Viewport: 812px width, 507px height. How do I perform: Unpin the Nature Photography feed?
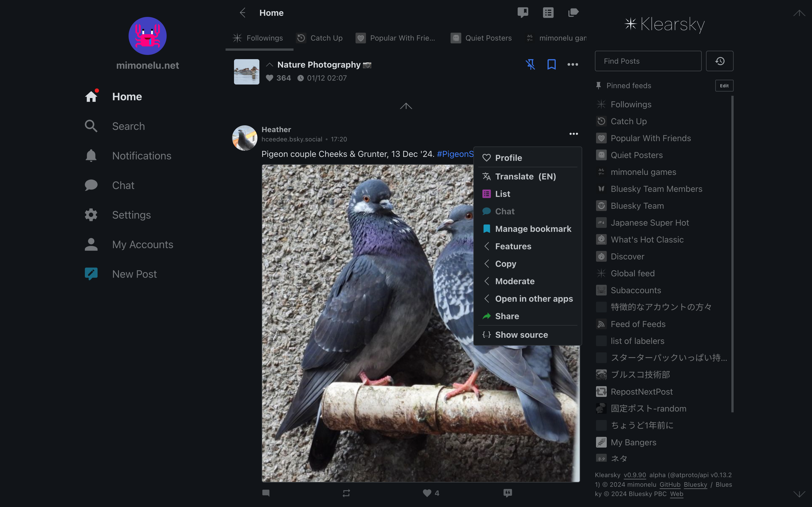click(530, 65)
